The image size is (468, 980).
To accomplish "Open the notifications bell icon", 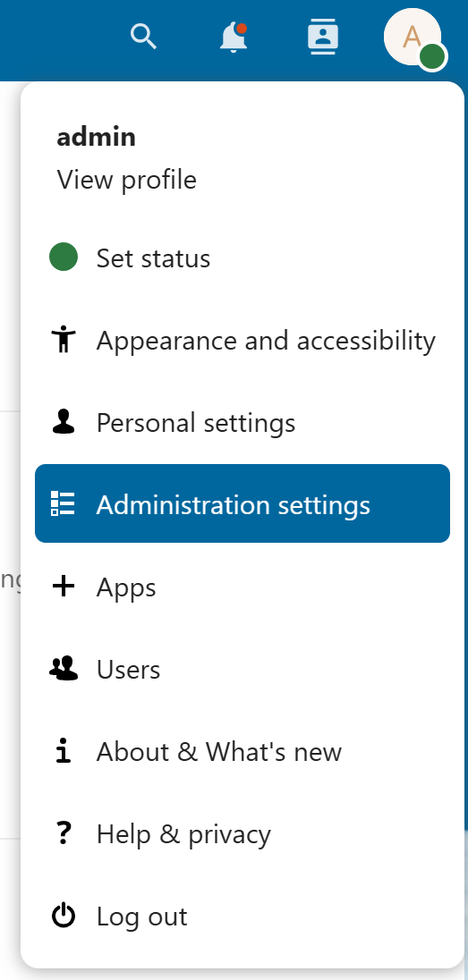I will coord(234,37).
